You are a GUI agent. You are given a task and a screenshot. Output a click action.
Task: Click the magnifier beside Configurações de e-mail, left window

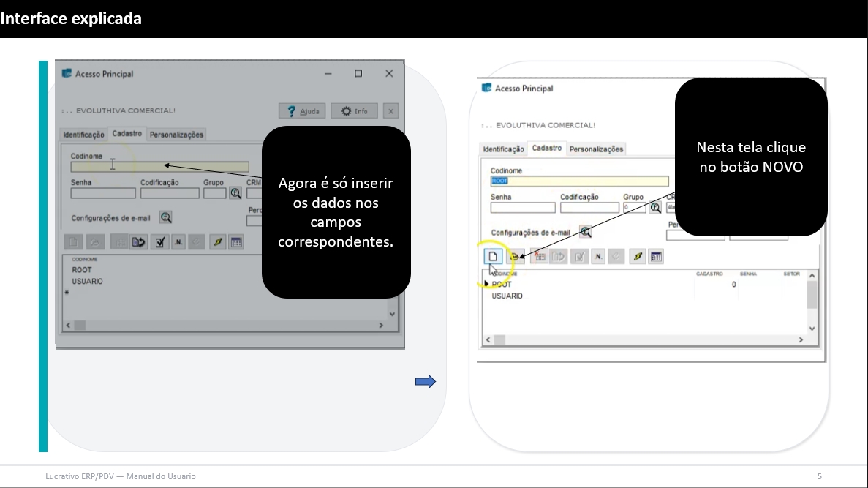(166, 217)
